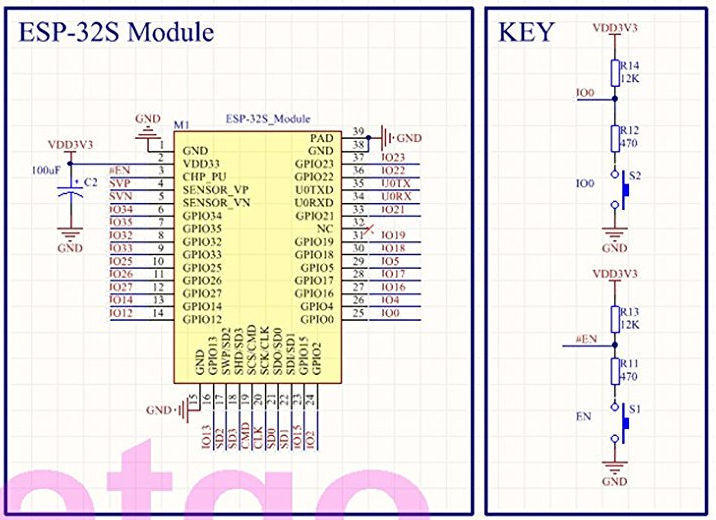Select push button switch S2
The height and width of the screenshot is (520, 716).
point(622,185)
